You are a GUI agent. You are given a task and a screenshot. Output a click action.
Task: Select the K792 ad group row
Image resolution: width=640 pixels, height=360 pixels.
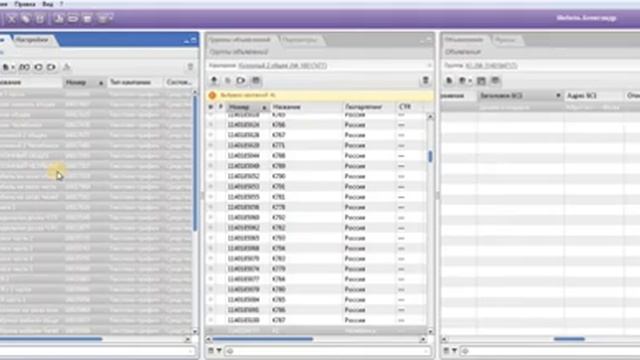tap(316, 218)
